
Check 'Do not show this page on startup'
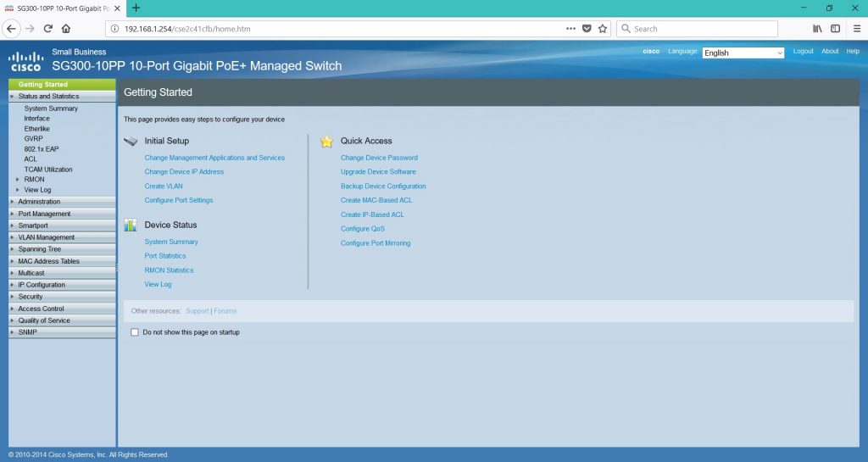(x=135, y=332)
